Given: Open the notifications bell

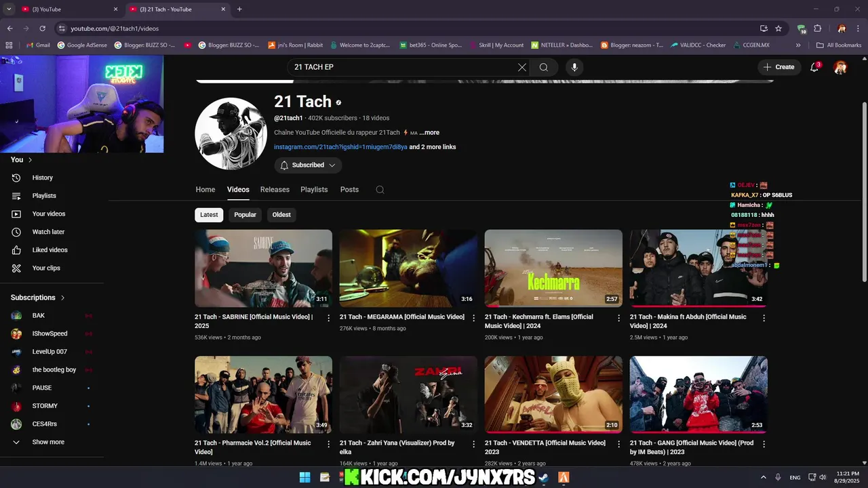Looking at the screenshot, I should tap(815, 67).
